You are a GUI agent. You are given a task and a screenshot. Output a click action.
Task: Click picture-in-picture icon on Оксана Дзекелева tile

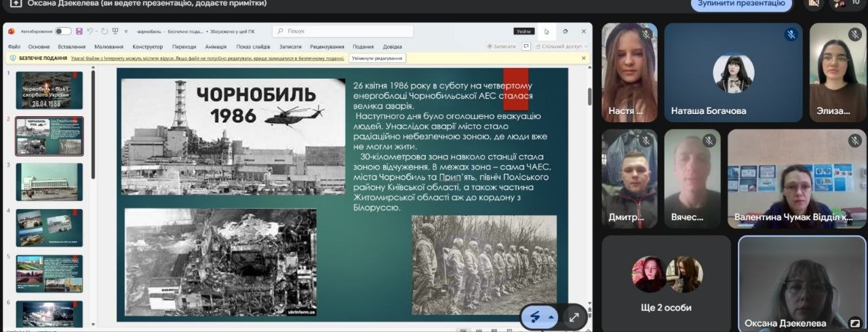[856, 323]
